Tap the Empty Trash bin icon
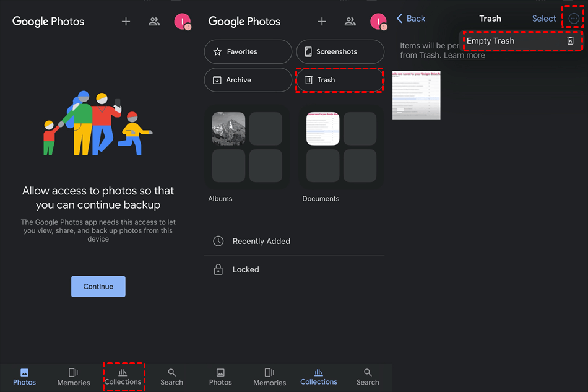Screen dimensions: 588x392 pyautogui.click(x=571, y=41)
